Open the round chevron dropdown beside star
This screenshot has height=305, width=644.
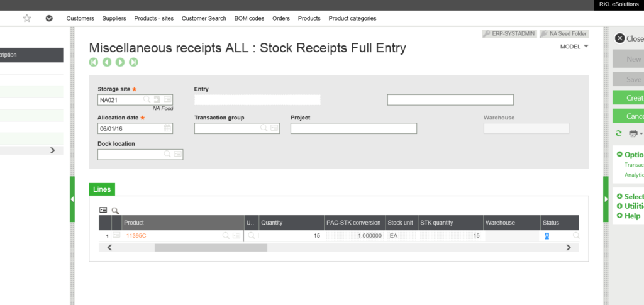click(x=49, y=18)
